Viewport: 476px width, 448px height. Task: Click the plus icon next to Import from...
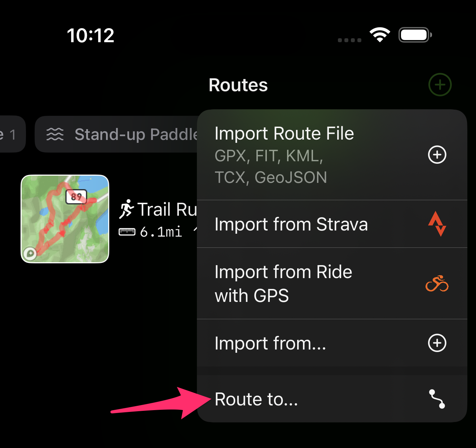tap(437, 343)
